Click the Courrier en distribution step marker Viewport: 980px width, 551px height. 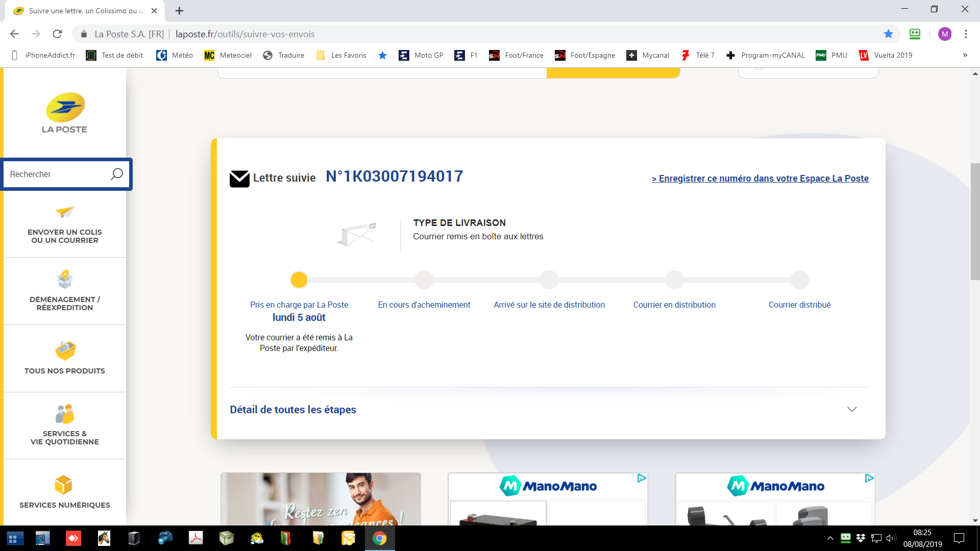point(674,280)
